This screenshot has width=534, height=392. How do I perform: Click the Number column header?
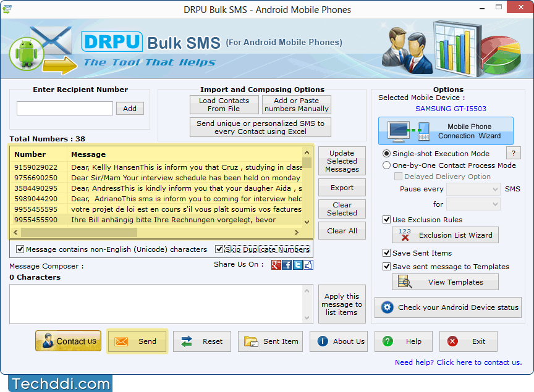click(x=38, y=154)
